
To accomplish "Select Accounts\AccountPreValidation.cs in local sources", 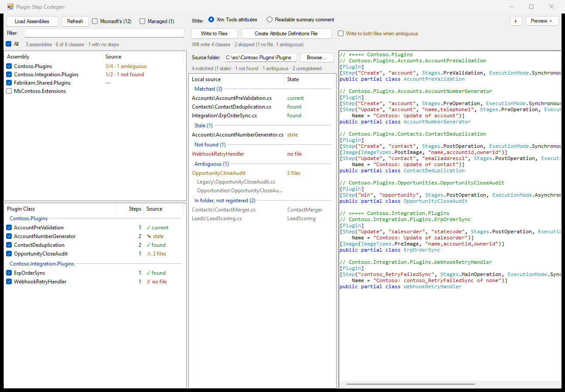I will point(262,98).
